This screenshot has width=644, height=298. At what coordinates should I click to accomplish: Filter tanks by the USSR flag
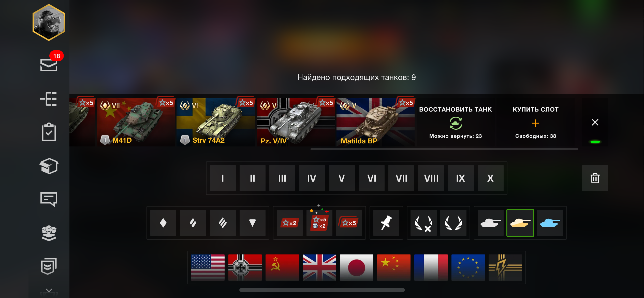[x=282, y=267]
